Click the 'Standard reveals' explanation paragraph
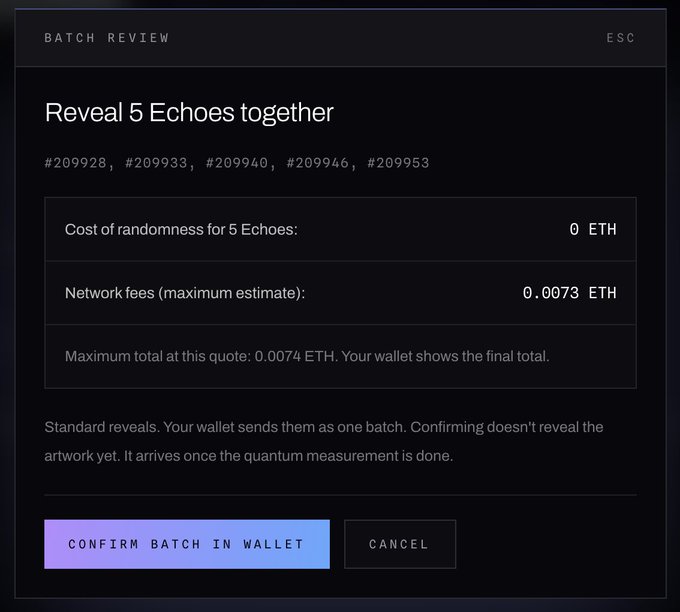680x612 pixels. coord(324,442)
